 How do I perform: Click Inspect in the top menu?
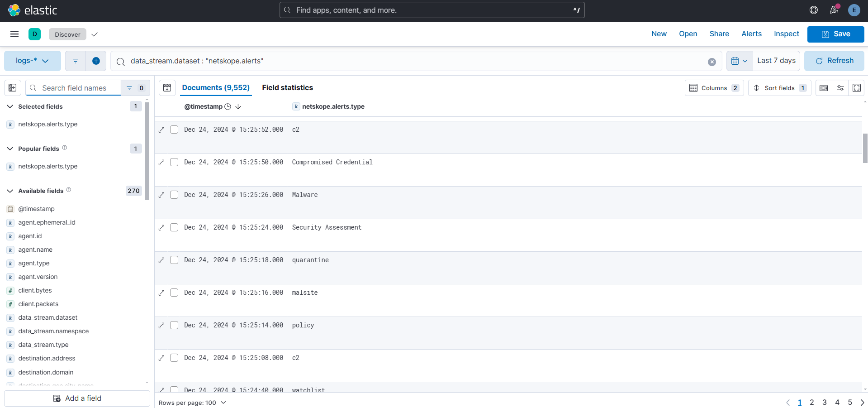click(786, 34)
